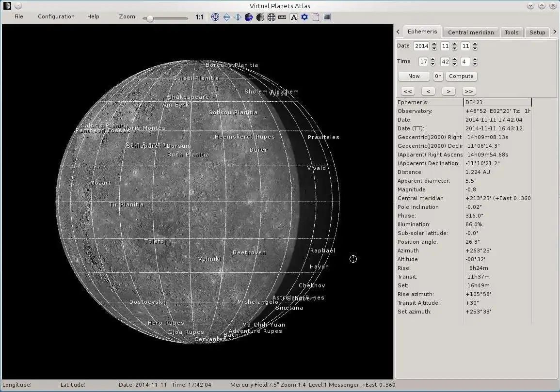
Task: Open the Help menu
Action: 93,16
